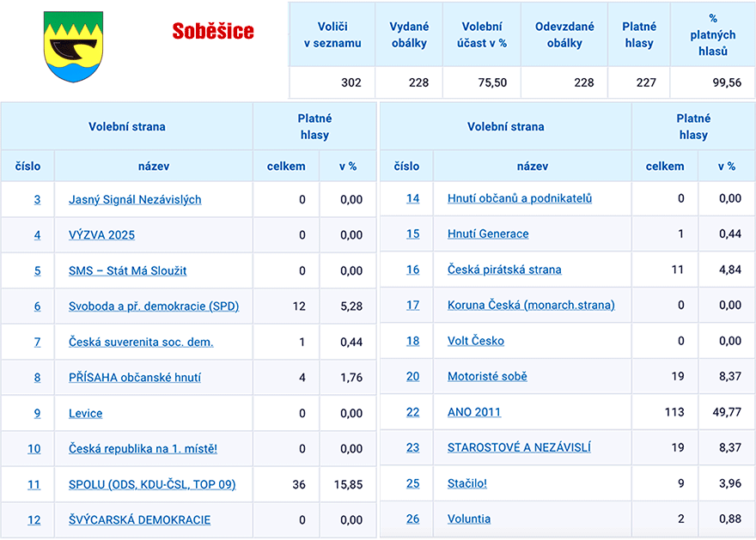Open ANO 2011 party results
Image resolution: width=756 pixels, height=540 pixels.
474,412
